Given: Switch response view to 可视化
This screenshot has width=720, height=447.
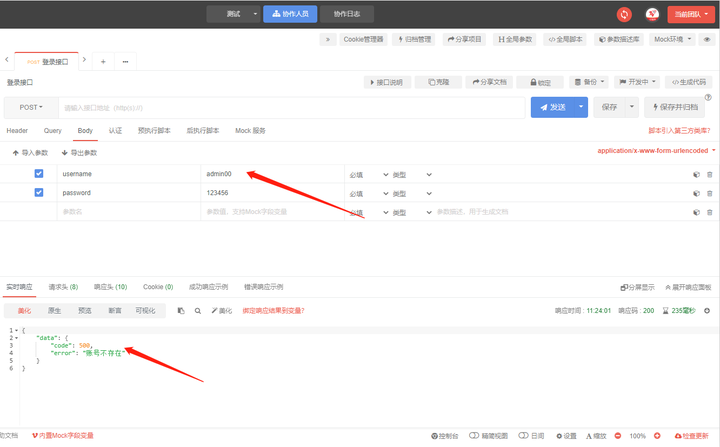Looking at the screenshot, I should click(x=145, y=311).
